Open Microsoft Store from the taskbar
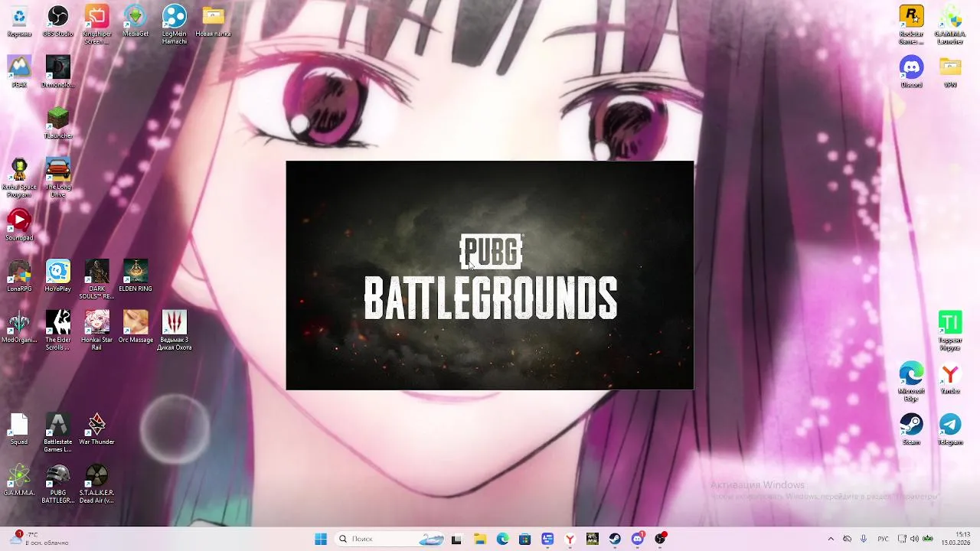Screen dimensions: 980x551 point(524,539)
